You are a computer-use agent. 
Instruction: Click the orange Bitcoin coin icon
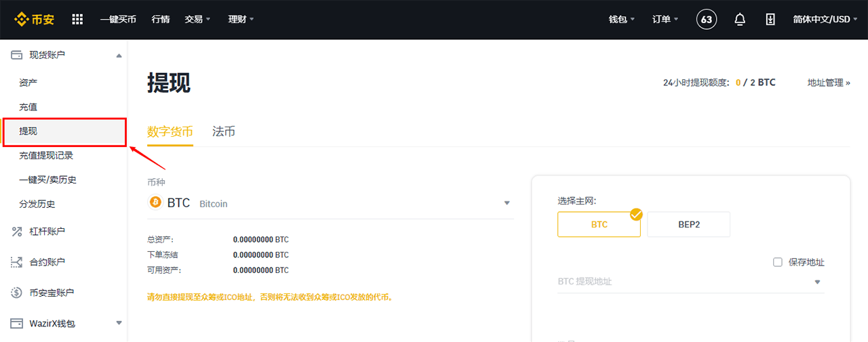[x=155, y=202]
